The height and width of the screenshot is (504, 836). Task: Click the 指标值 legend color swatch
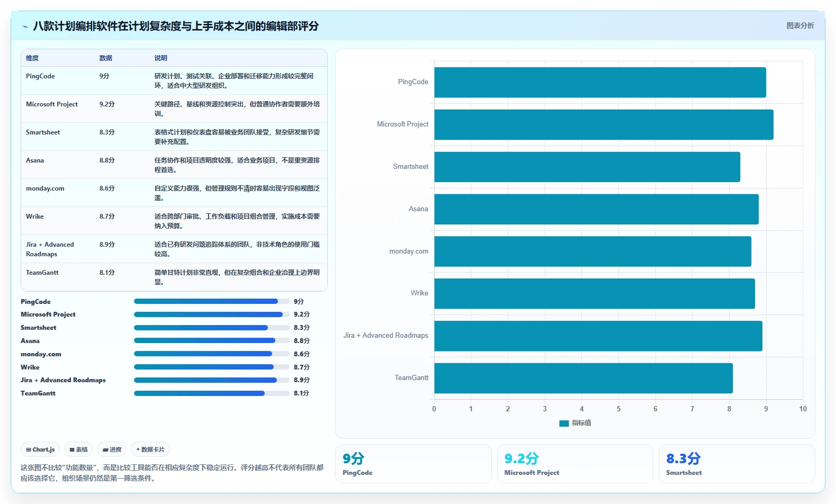[x=564, y=424]
